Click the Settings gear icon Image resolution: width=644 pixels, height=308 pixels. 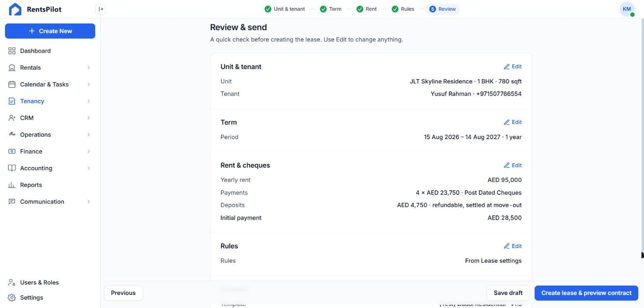pos(12,298)
